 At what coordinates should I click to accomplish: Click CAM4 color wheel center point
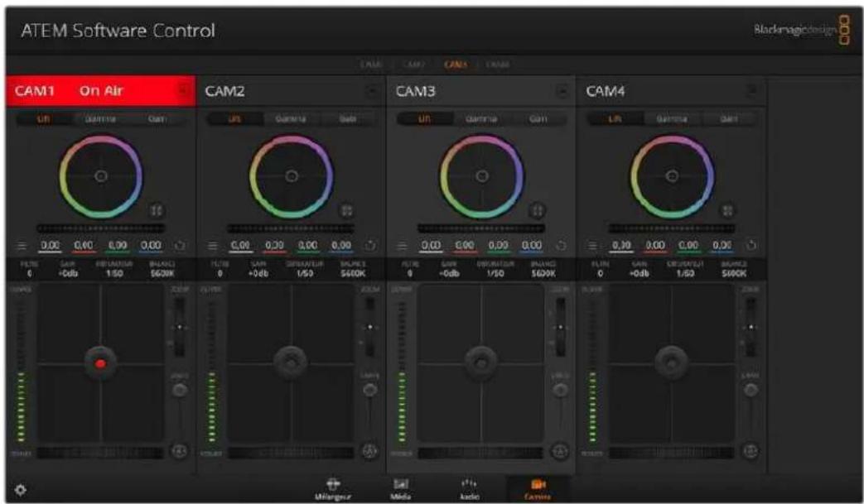coord(673,176)
